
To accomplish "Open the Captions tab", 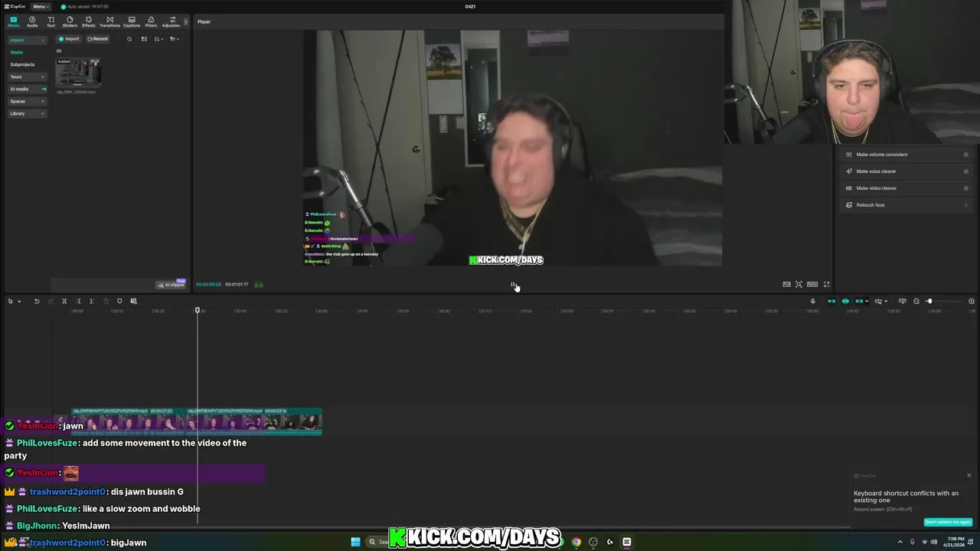I will point(132,21).
